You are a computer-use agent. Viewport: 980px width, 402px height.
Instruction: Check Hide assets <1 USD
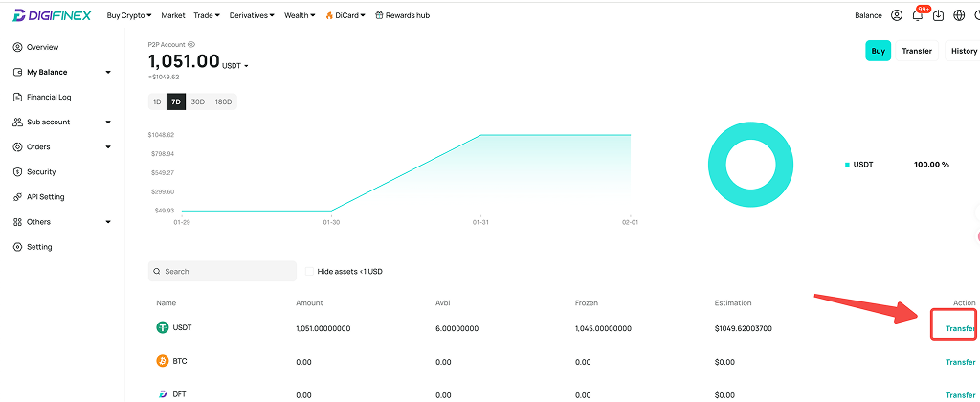[x=309, y=271]
